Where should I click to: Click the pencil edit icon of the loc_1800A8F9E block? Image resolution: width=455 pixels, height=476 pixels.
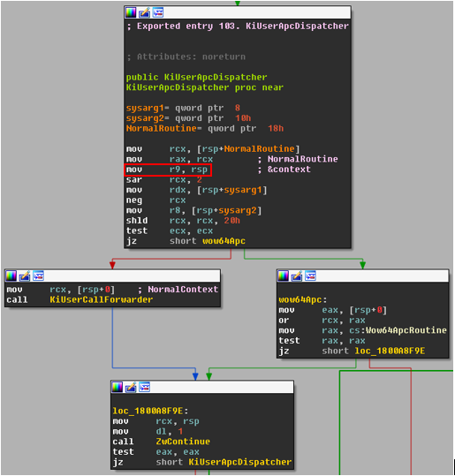point(131,387)
